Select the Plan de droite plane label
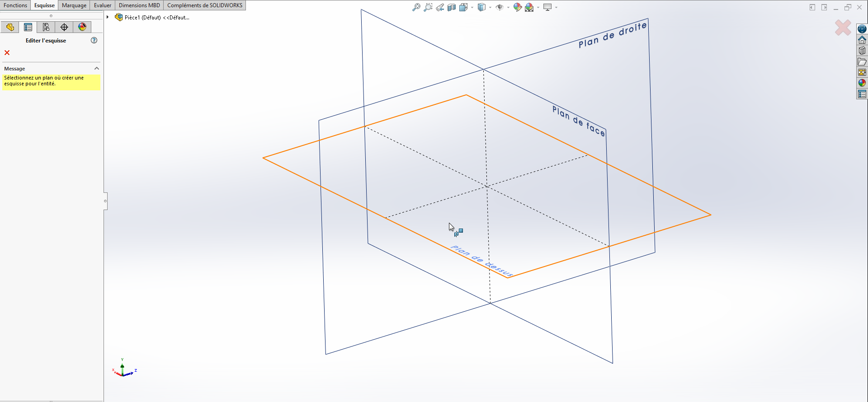Screen dimensions: 868x402 [x=612, y=35]
